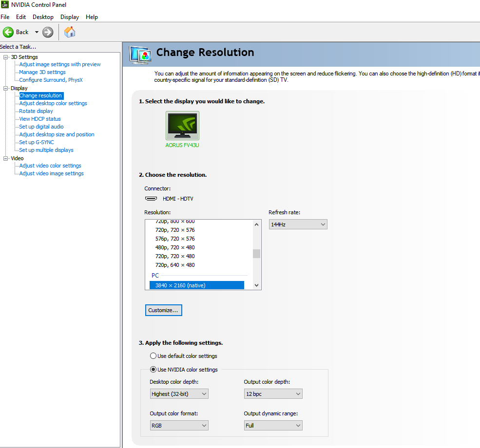Select Use default color settings
This screenshot has width=480, height=448.
pyautogui.click(x=154, y=356)
